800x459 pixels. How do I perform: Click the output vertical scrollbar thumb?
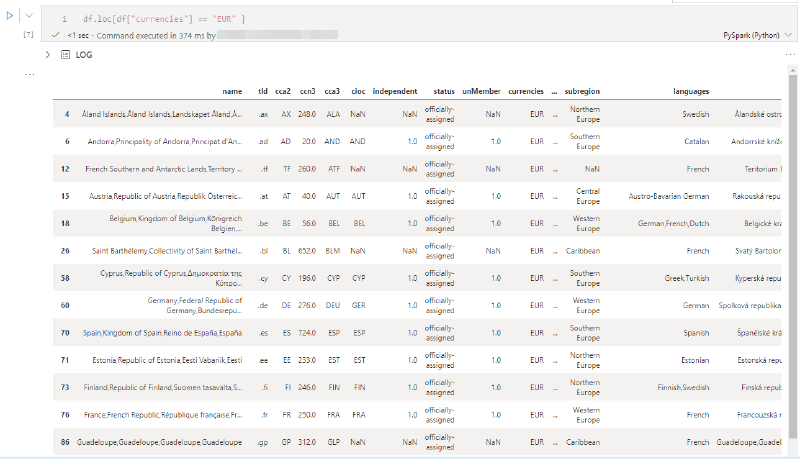tap(792, 255)
